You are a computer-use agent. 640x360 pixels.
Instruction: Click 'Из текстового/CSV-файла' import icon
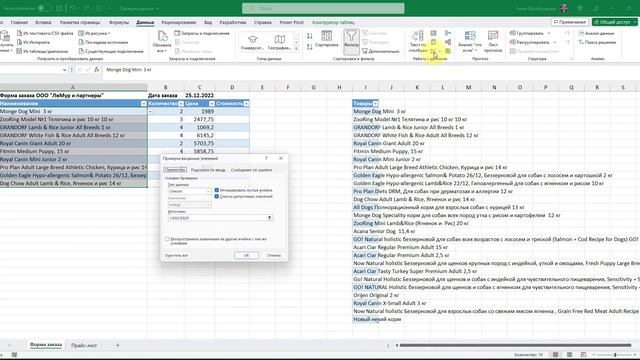tap(19, 33)
